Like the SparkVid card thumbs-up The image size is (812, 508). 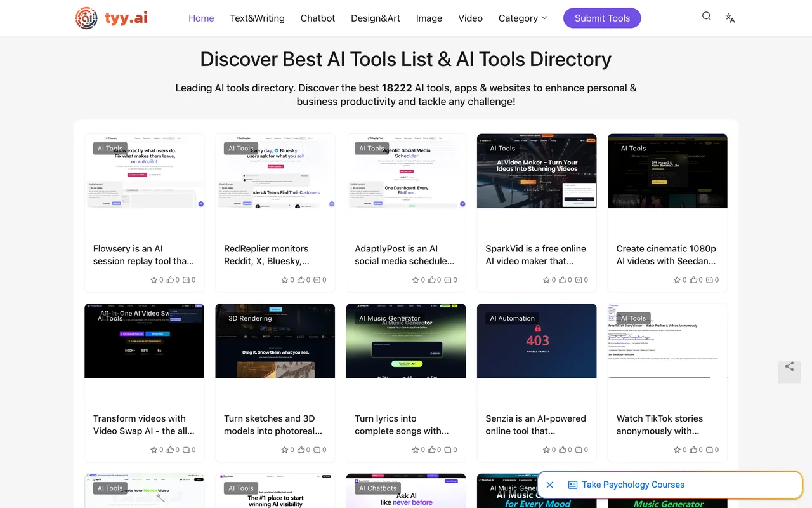click(562, 280)
